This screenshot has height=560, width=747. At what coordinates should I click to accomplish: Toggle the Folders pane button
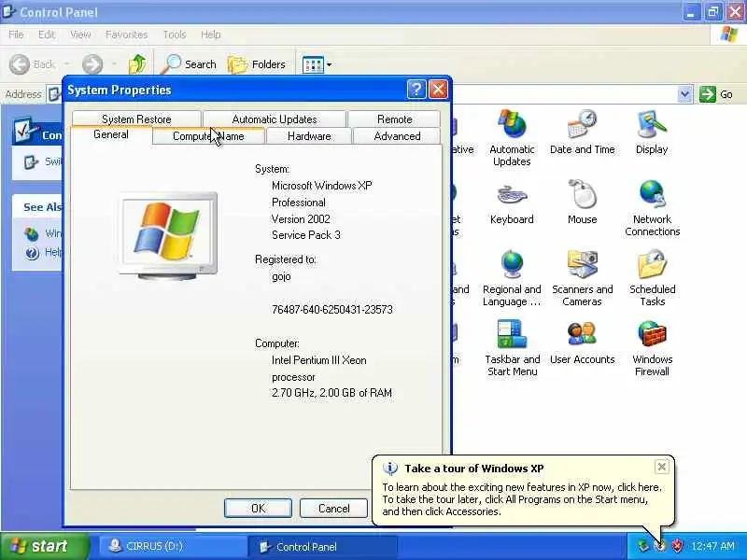point(257,64)
